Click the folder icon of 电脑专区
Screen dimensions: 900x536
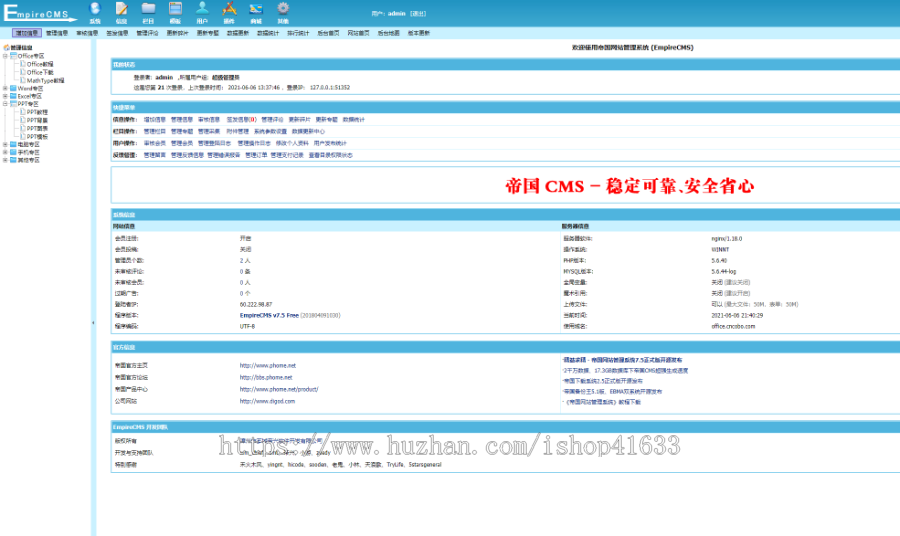tap(13, 145)
